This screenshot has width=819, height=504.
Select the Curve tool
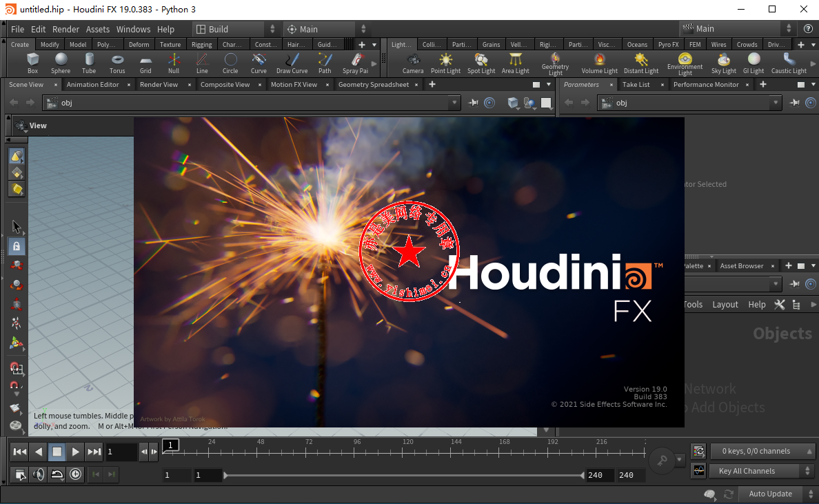[259, 63]
